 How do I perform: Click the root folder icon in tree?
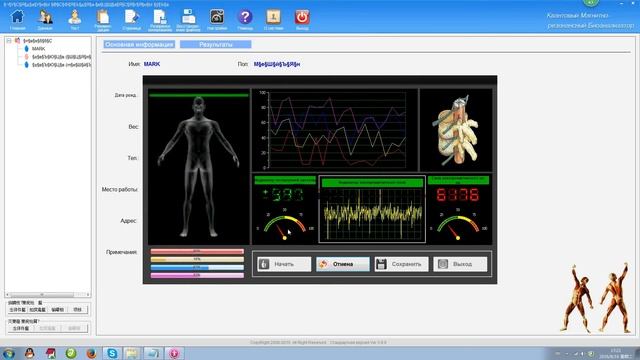click(x=18, y=41)
